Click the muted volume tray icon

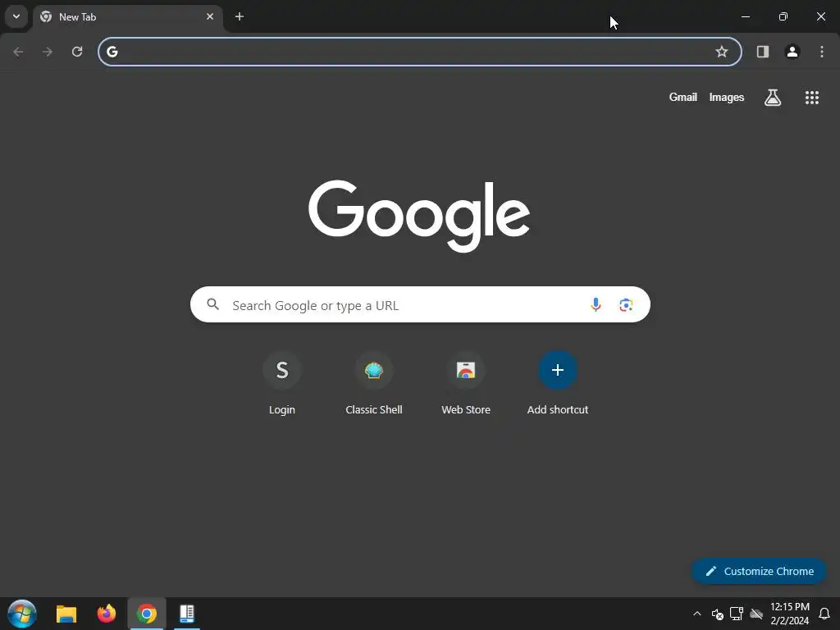tap(717, 614)
